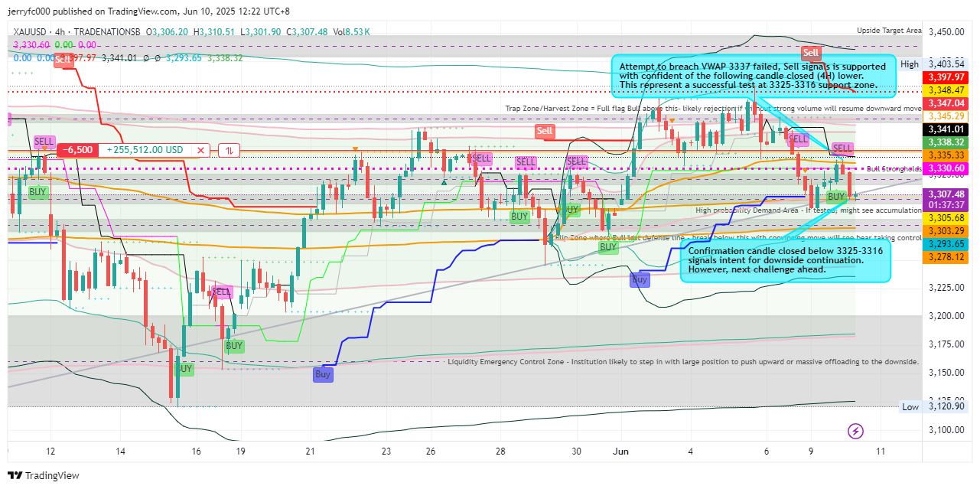Select the 3,278.12 orange price label
980x489 pixels.
point(946,257)
